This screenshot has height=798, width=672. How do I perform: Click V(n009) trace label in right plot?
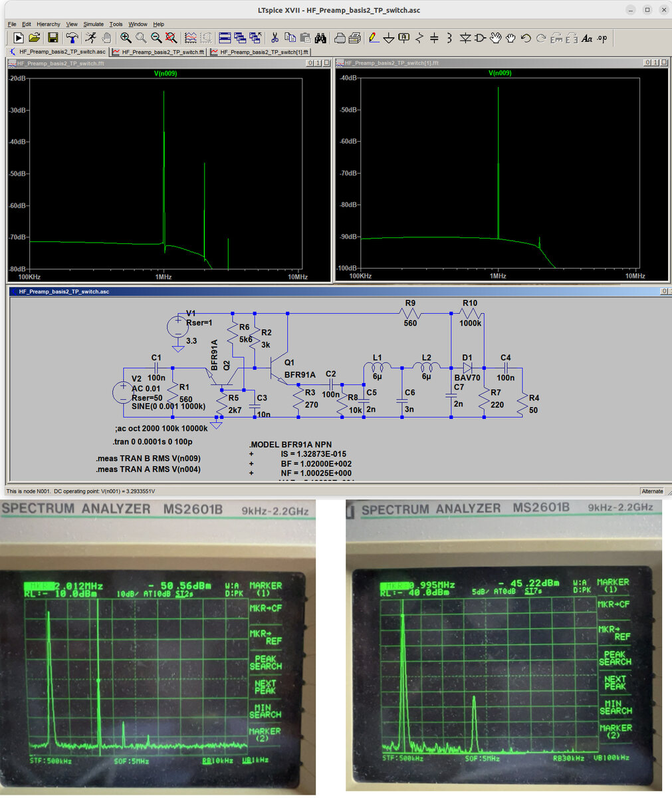(500, 73)
